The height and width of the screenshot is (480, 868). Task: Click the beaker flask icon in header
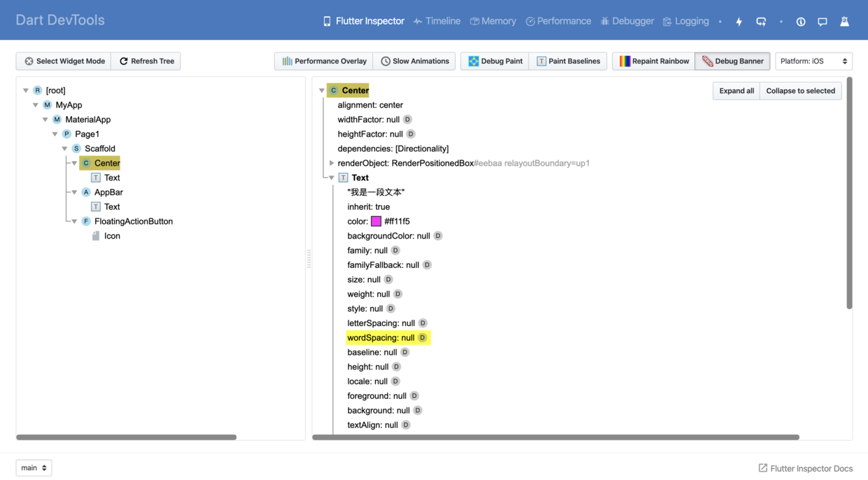(x=844, y=22)
